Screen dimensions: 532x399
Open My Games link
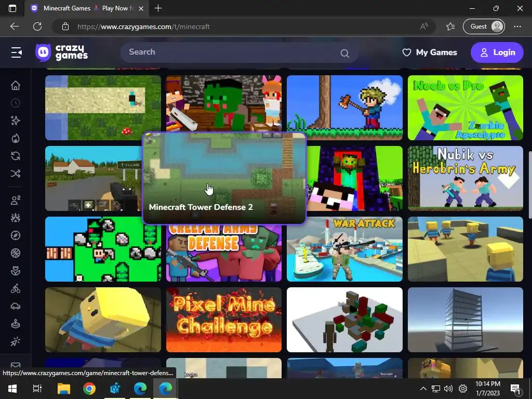(430, 52)
